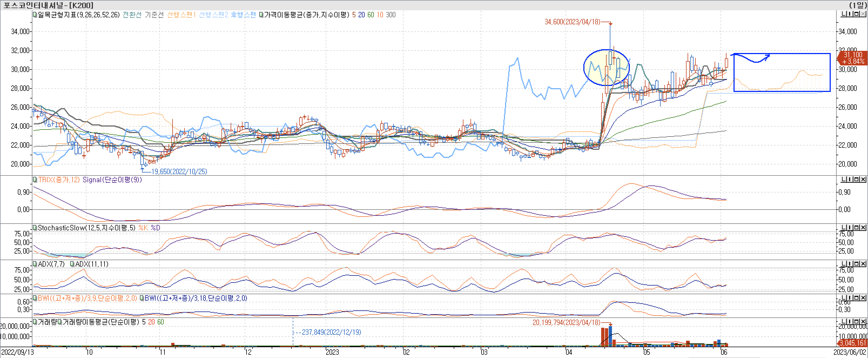Close the TRIX panel with its X icon

point(863,180)
